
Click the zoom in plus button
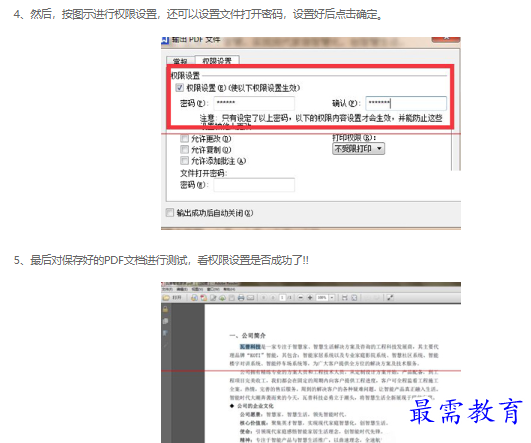310,298
